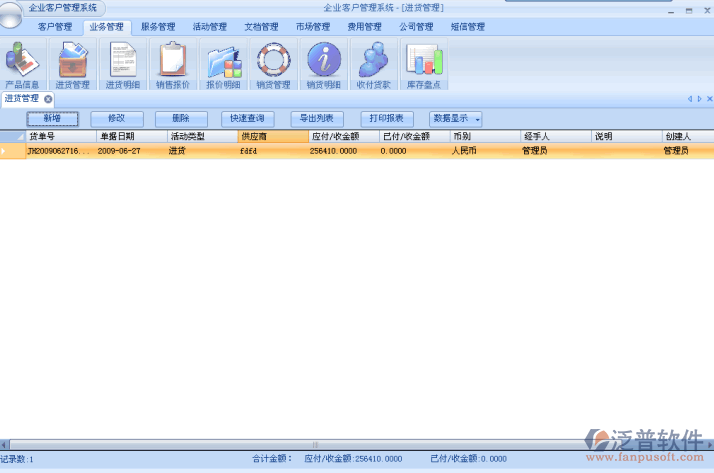This screenshot has width=714, height=473.
Task: Sort by 货单号 column header
Action: [x=61, y=136]
